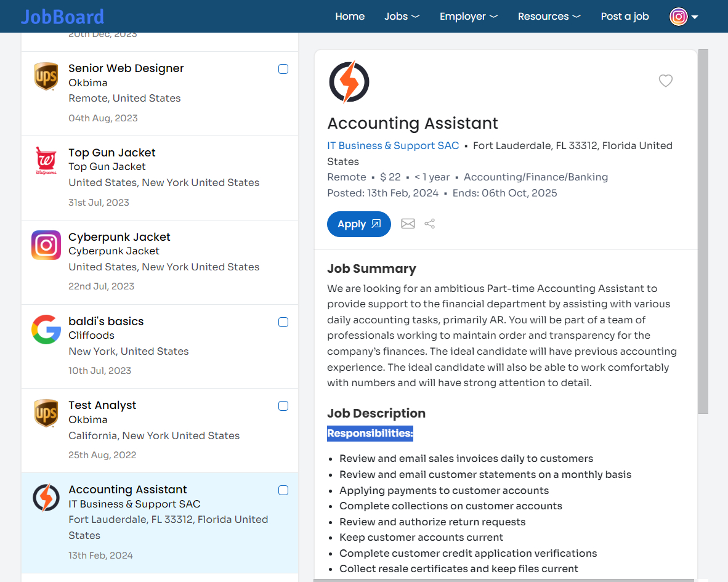Screen dimensions: 728x582
Task: Select Post a job in the navbar
Action: tap(625, 17)
